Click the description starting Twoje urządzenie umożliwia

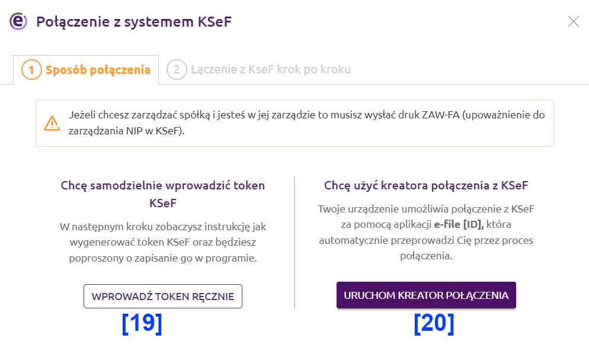pos(426,232)
